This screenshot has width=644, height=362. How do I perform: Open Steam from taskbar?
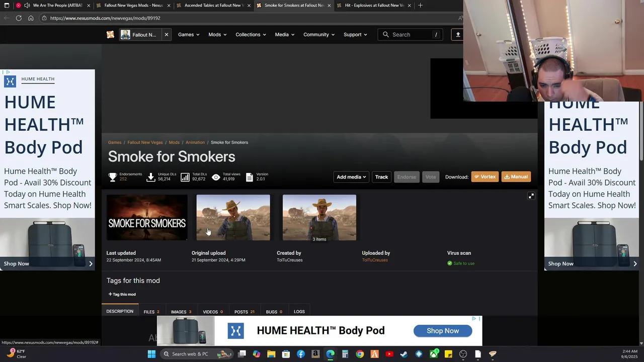point(404,354)
